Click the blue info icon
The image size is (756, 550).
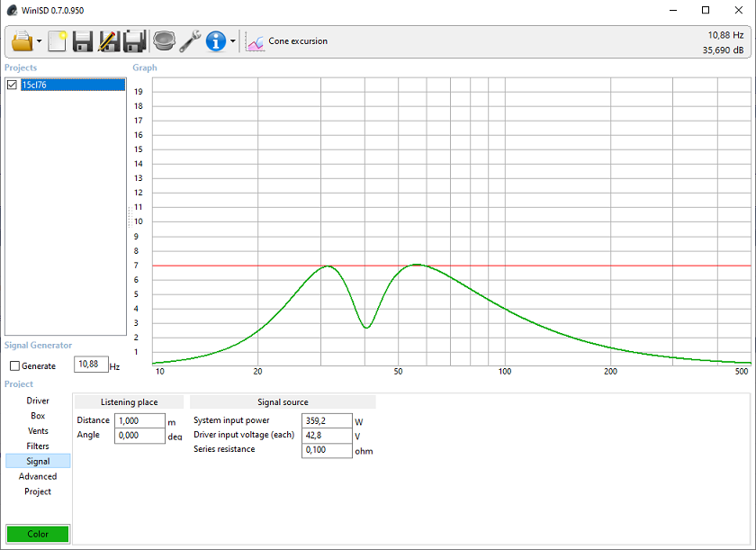[215, 41]
